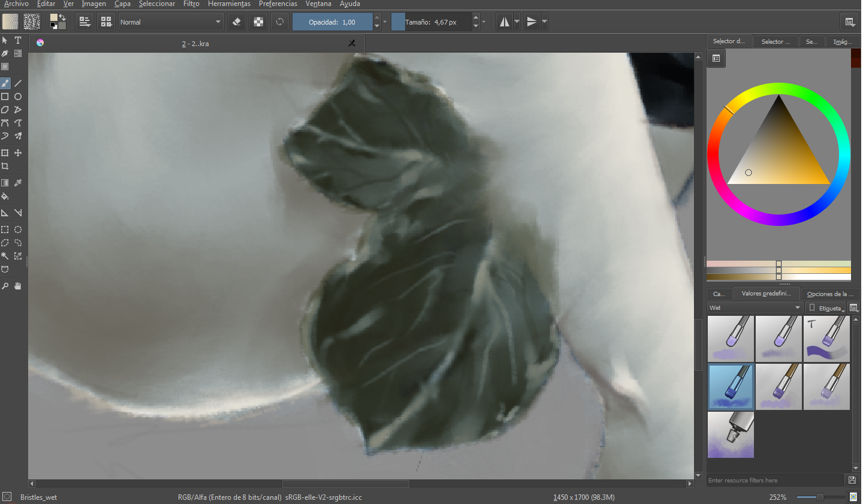Toggle preserve alpha button

point(258,22)
